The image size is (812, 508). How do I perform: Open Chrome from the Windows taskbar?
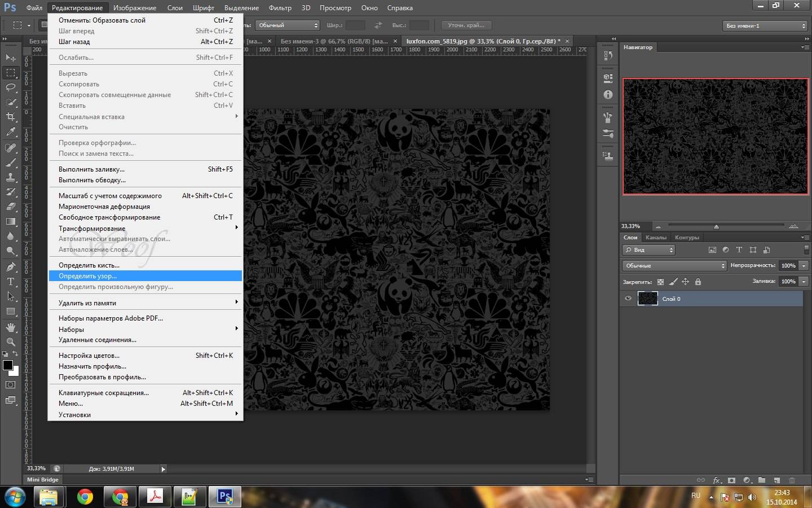(x=85, y=497)
